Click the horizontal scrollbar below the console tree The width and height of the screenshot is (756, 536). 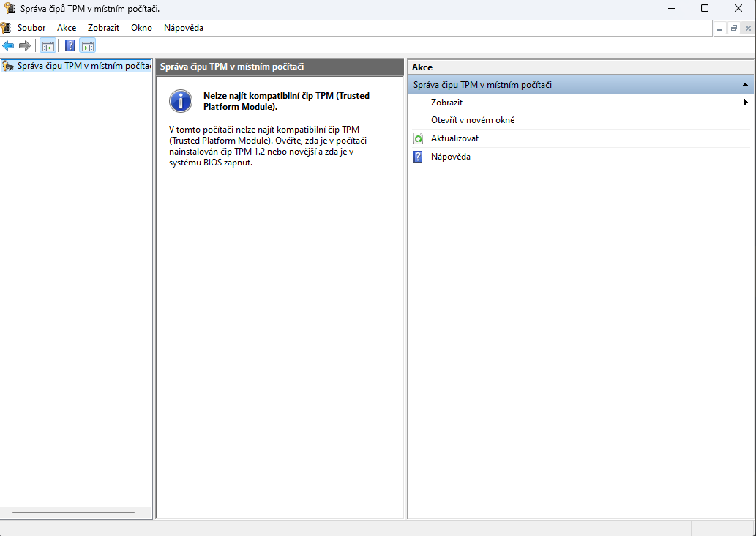pyautogui.click(x=73, y=513)
